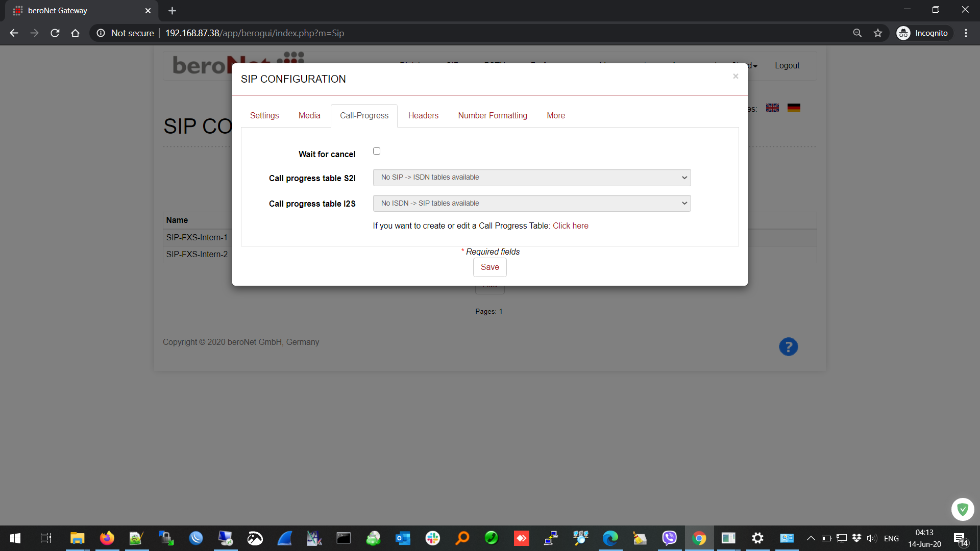Click the browser zoom magnifier icon

click(x=857, y=33)
